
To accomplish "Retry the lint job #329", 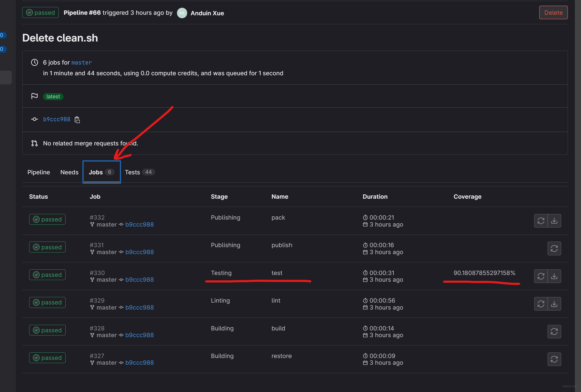I will click(541, 304).
